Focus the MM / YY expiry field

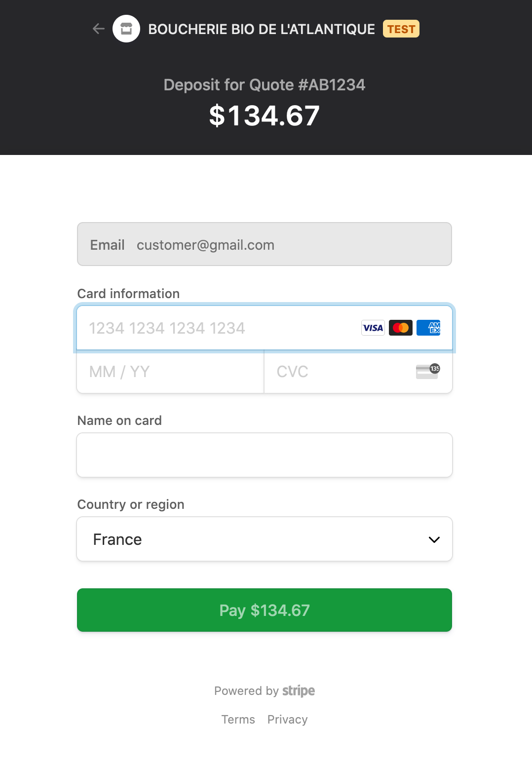[x=170, y=372]
